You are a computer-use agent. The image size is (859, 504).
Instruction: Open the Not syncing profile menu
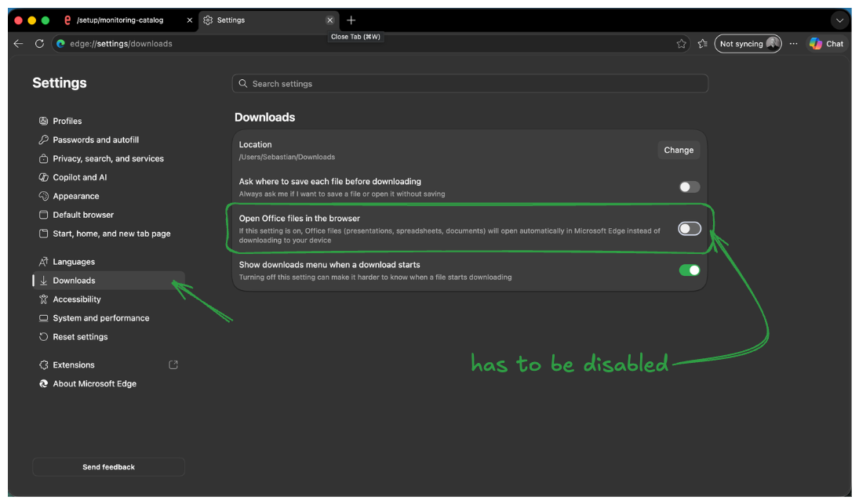pyautogui.click(x=748, y=44)
